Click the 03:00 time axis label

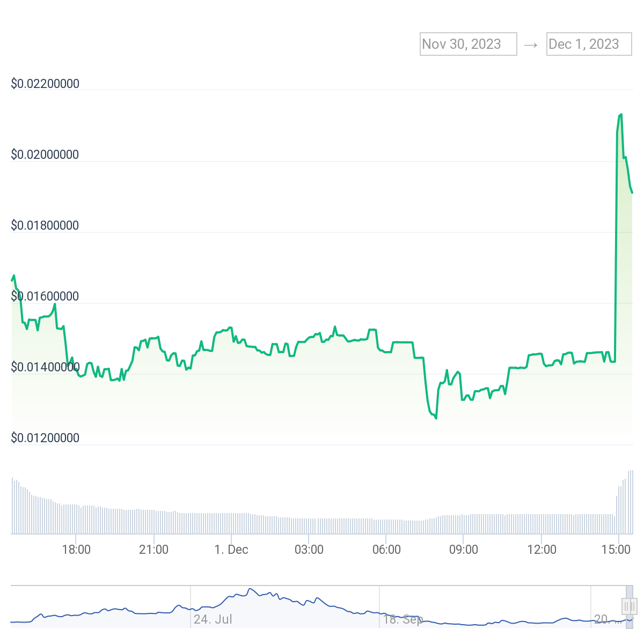pos(309,550)
